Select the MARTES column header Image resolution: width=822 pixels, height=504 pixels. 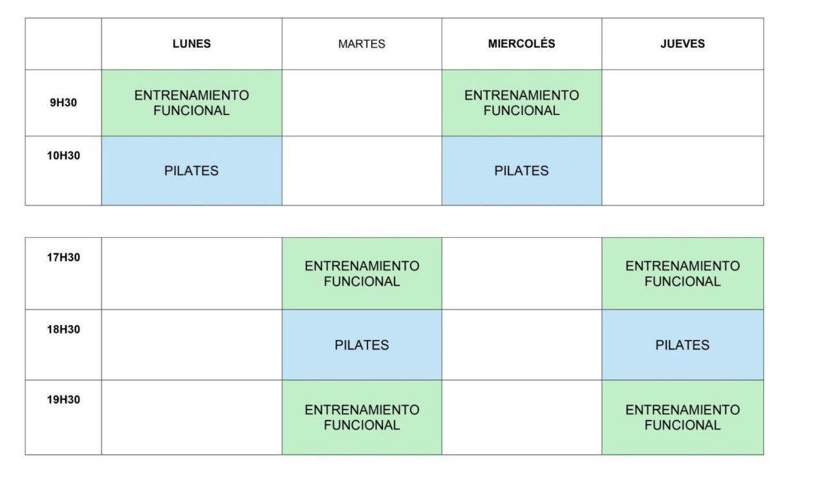click(x=362, y=44)
